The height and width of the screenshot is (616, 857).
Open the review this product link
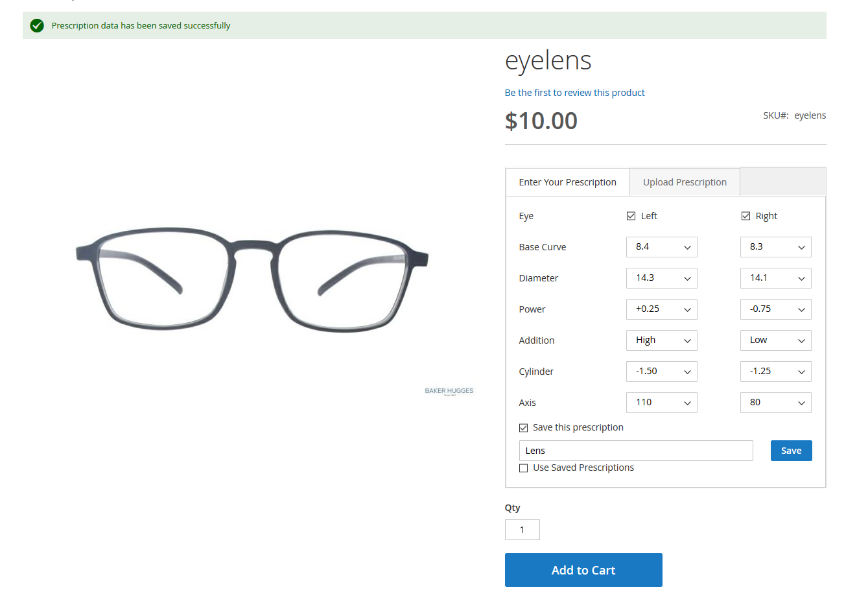574,93
